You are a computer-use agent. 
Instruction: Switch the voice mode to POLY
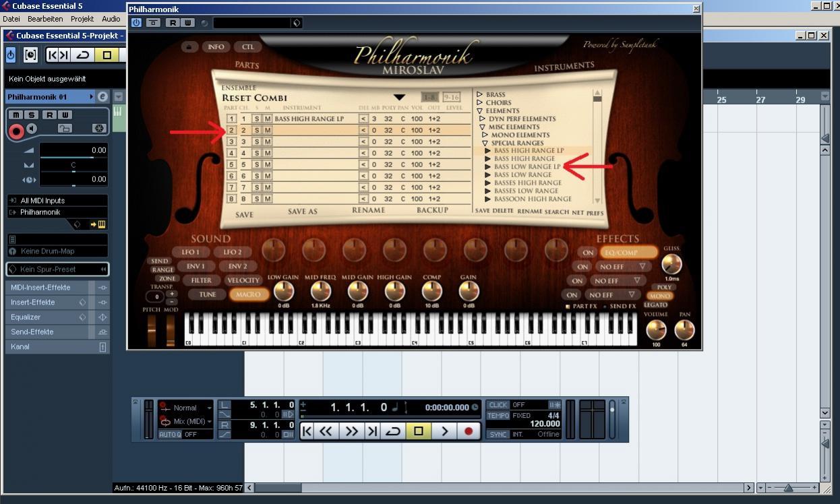[664, 287]
